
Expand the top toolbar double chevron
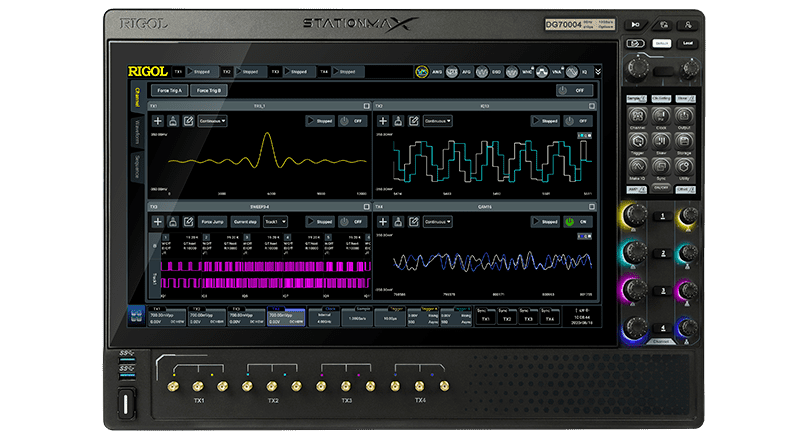598,72
